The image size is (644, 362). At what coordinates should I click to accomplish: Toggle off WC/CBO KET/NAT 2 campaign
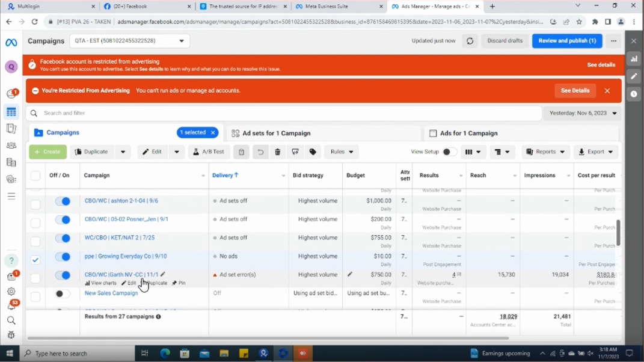[63, 238]
